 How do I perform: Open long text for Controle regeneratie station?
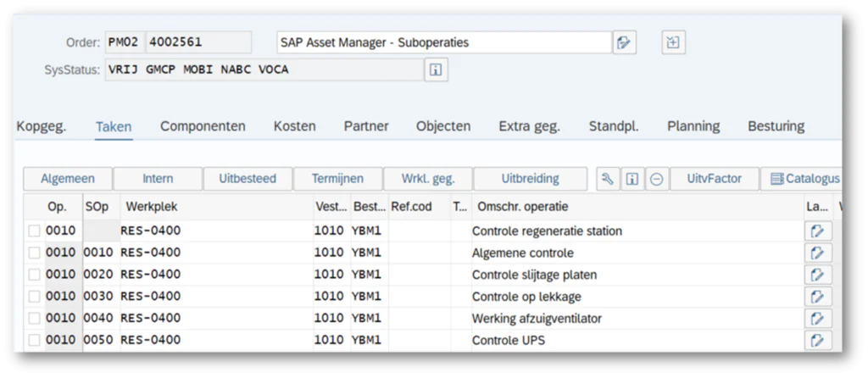tap(818, 231)
